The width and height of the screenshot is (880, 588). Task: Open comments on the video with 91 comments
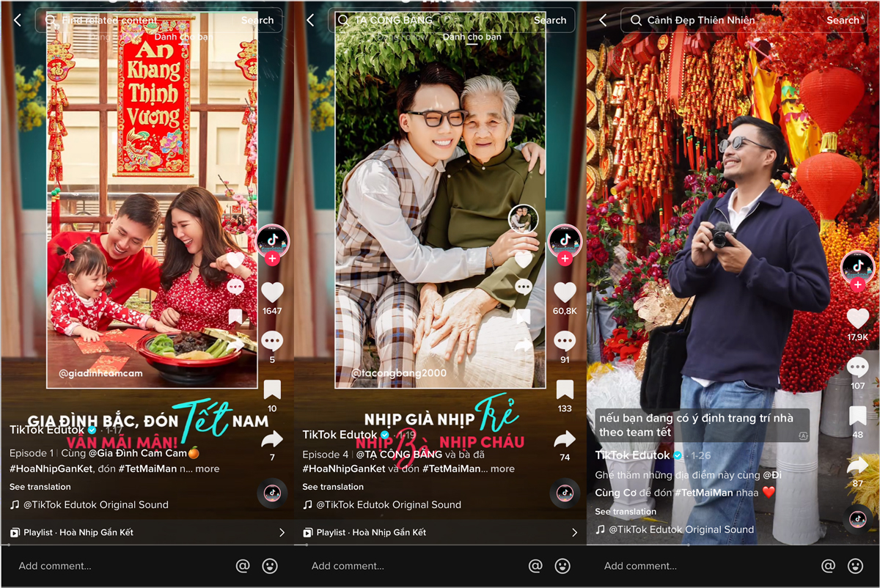(564, 341)
